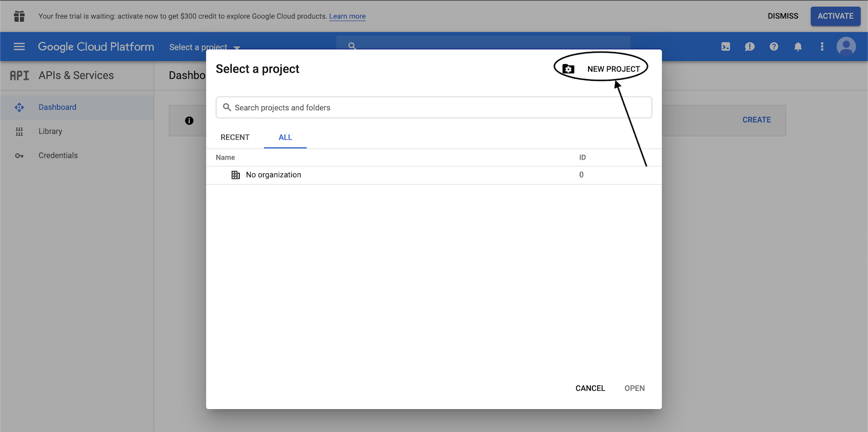
Task: Click the user account avatar
Action: 846,47
